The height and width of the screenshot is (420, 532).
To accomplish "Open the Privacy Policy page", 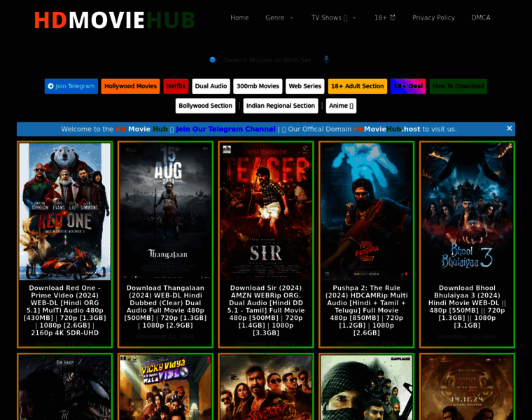I will (x=433, y=17).
